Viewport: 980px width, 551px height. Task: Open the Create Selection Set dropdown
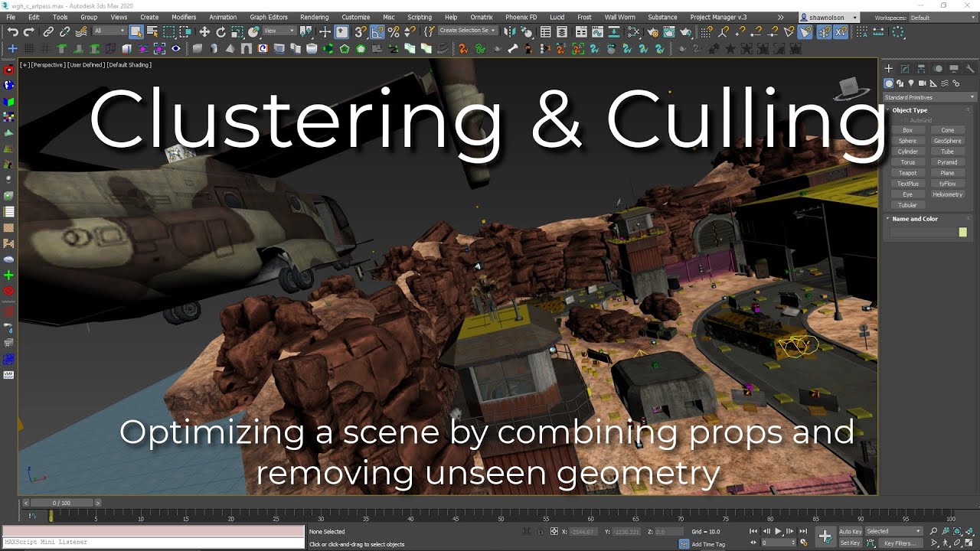click(467, 31)
